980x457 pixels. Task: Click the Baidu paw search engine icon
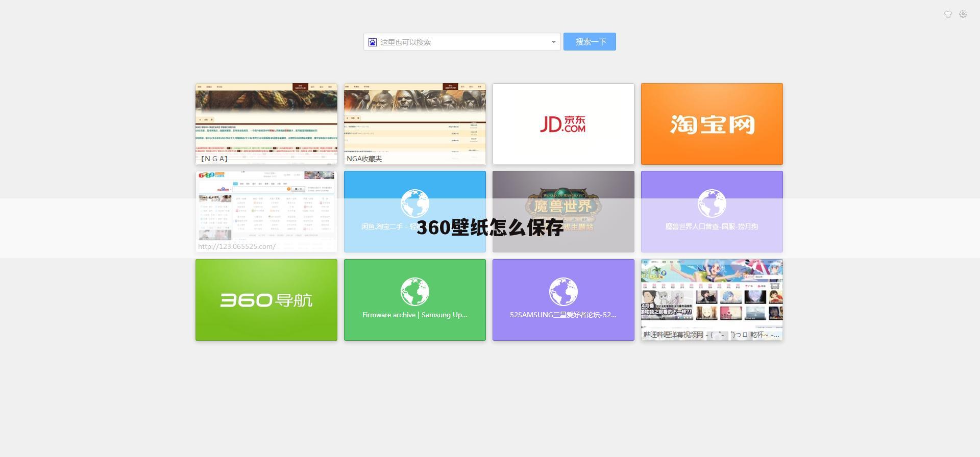[373, 42]
